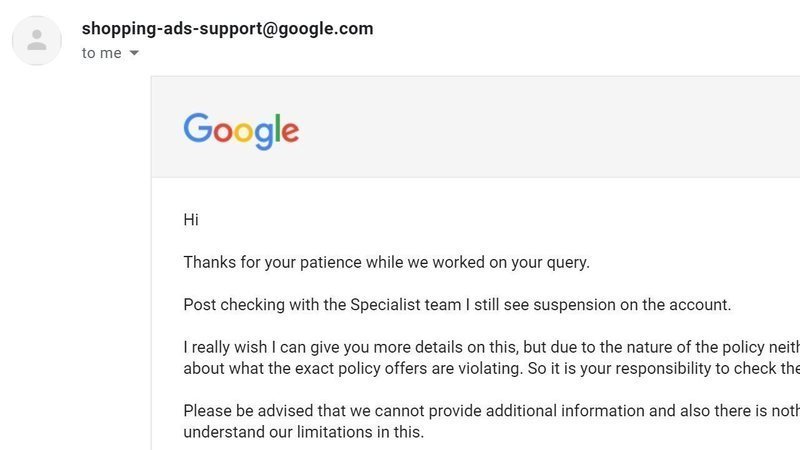
Task: Click the blue capital G in the Google logo
Action: coord(198,129)
